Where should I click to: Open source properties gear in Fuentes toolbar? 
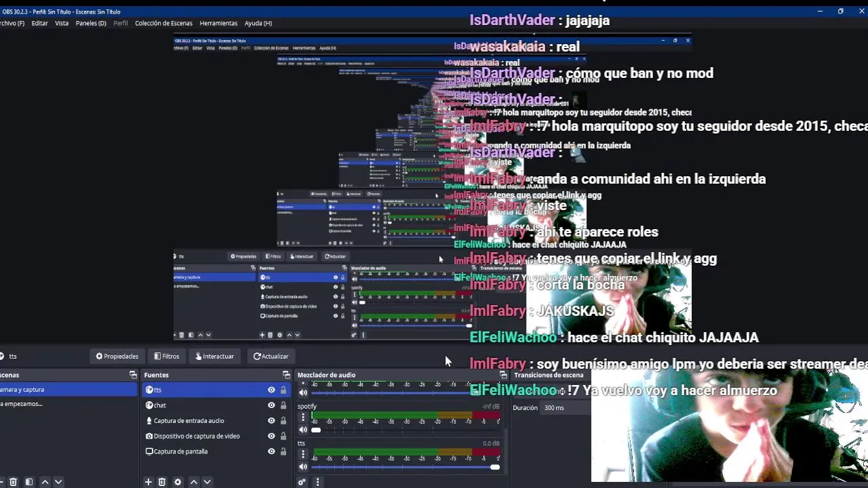coord(178,482)
